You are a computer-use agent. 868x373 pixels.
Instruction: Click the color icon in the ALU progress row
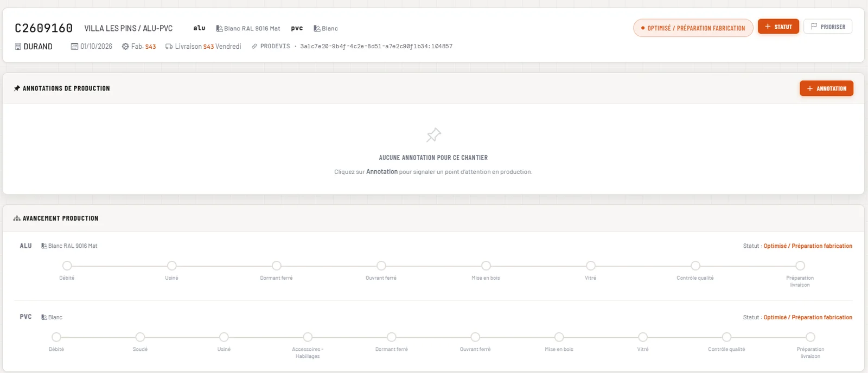coord(44,246)
